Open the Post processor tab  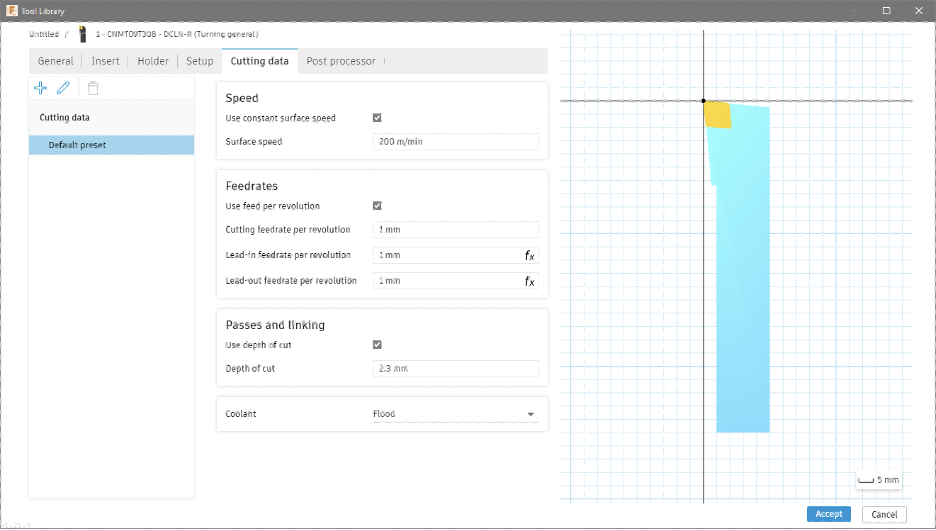click(340, 61)
